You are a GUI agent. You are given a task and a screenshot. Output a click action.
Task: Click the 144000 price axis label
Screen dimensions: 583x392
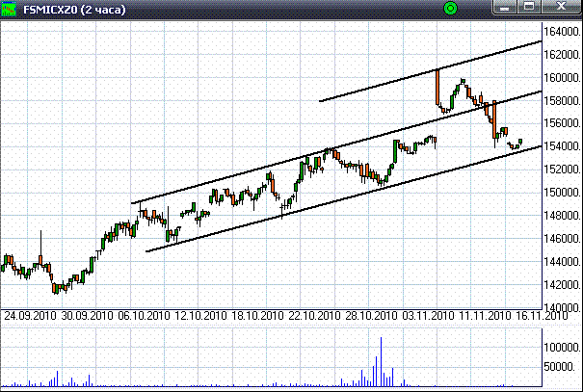pyautogui.click(x=562, y=262)
